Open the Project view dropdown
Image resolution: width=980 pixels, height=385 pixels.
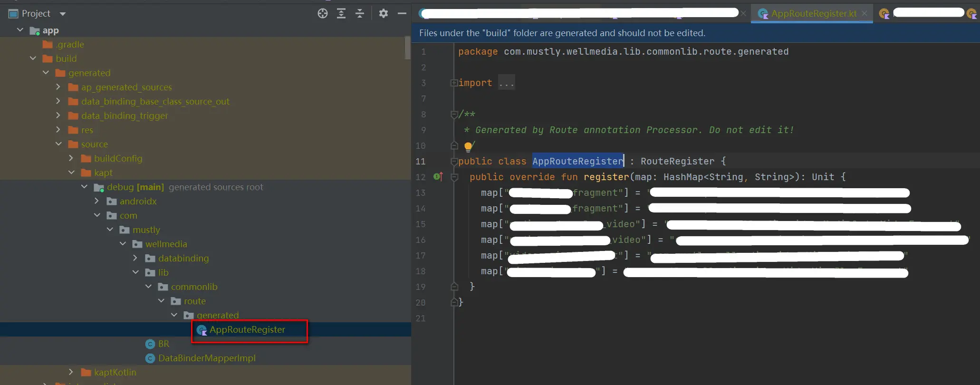click(63, 14)
